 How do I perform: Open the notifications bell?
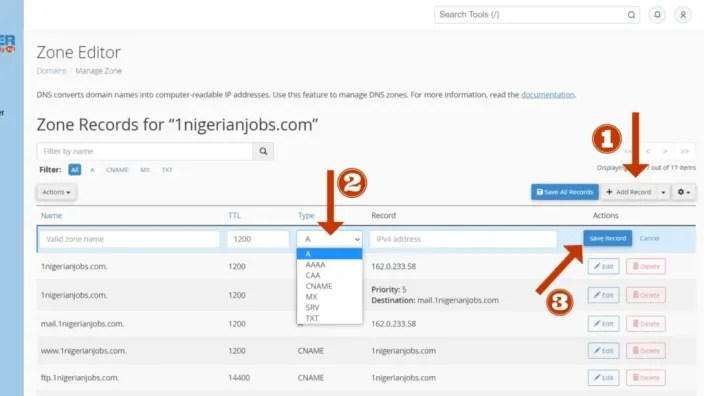pos(657,15)
